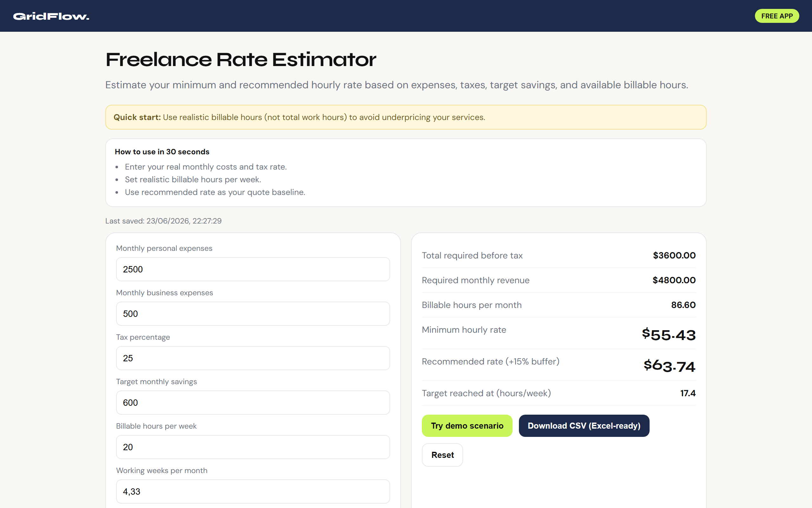Click the 'Billable hours per week' label
This screenshot has height=508, width=812.
pos(156,426)
